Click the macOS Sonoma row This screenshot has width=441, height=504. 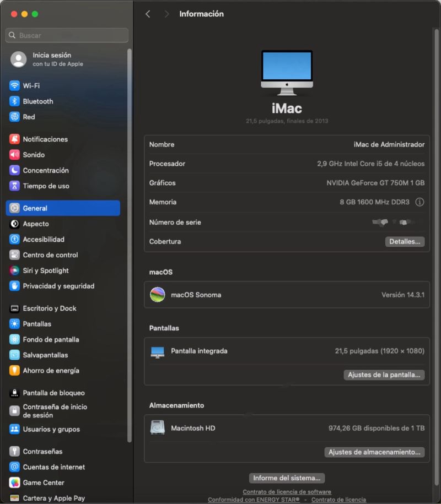[287, 295]
